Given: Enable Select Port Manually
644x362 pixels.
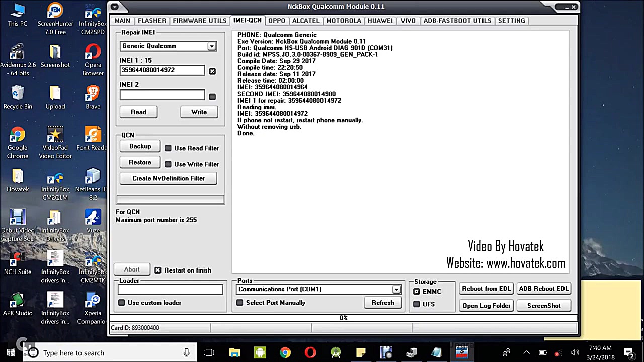Looking at the screenshot, I should 239,303.
